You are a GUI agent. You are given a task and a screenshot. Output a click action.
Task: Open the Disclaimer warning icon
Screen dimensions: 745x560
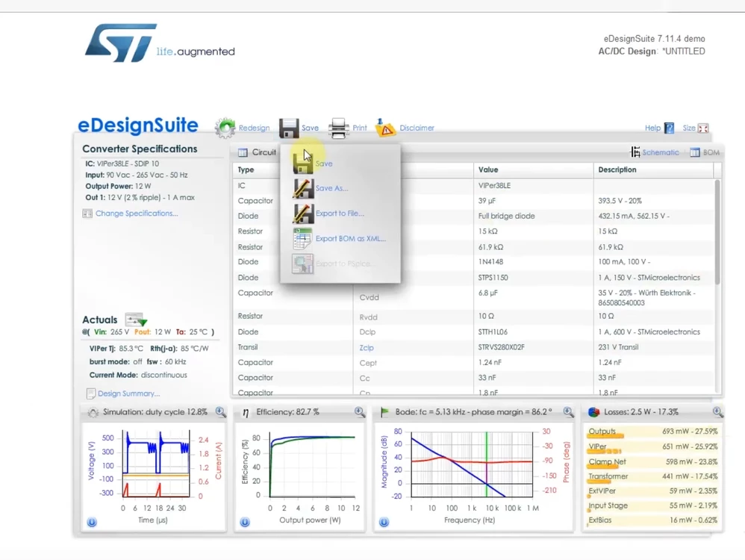pyautogui.click(x=385, y=128)
